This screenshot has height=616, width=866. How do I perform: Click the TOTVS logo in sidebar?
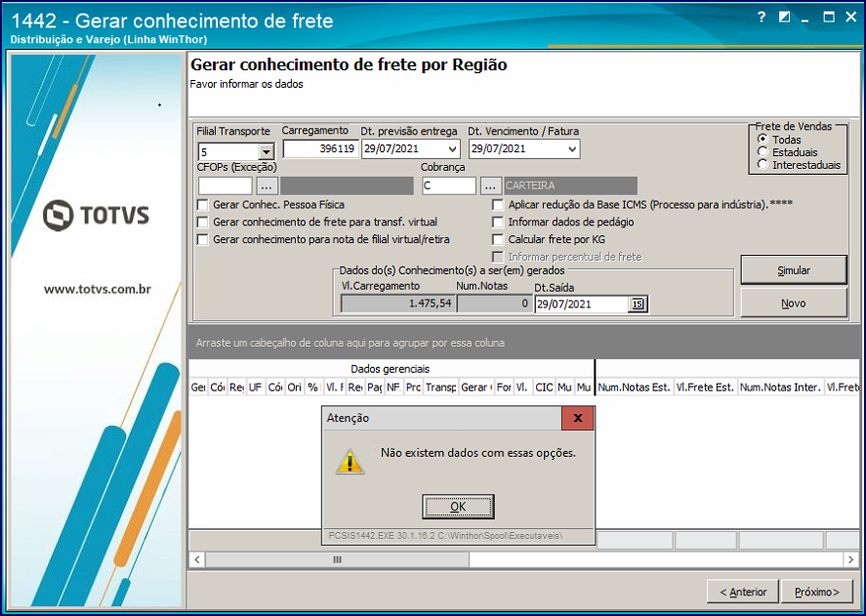pos(96,215)
